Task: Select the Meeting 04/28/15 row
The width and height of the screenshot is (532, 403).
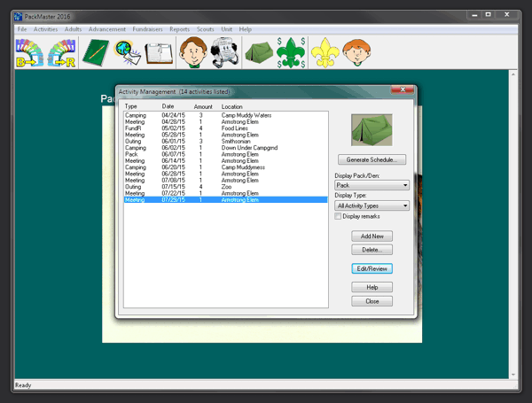Action: [x=225, y=121]
